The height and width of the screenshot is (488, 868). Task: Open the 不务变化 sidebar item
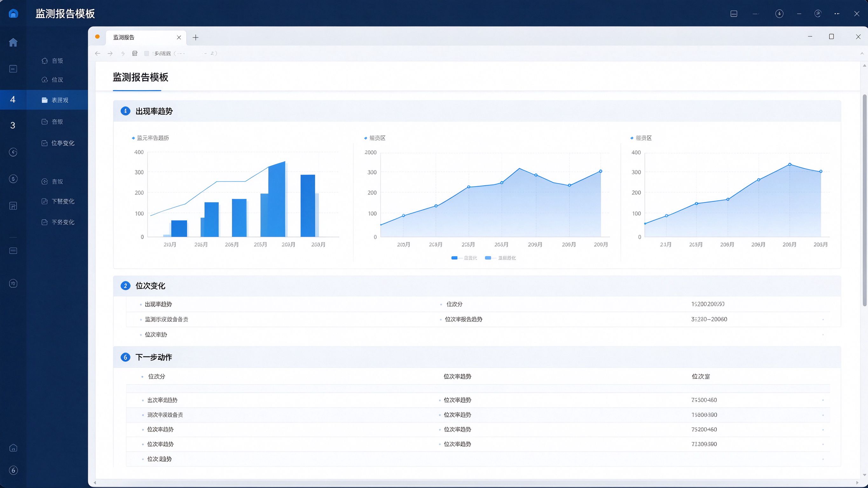coord(58,222)
